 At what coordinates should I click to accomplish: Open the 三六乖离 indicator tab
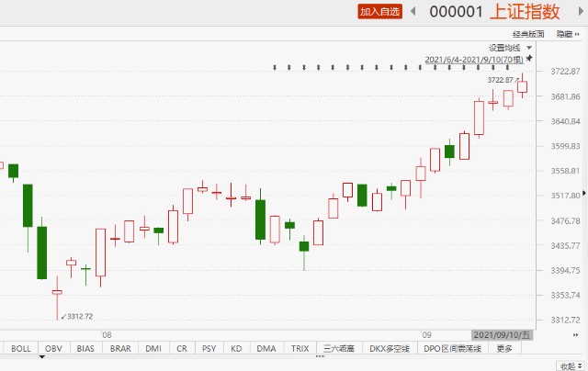click(338, 349)
